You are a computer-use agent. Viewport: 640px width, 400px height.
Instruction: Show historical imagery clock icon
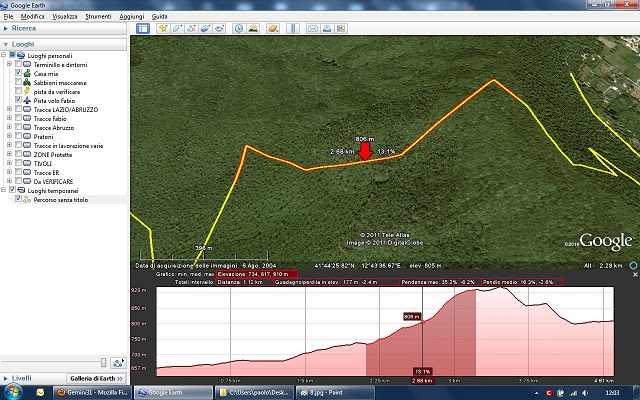(x=239, y=28)
